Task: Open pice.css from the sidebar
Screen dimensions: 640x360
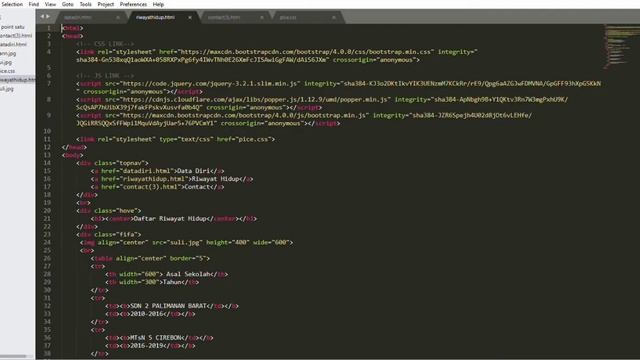Action: click(x=7, y=71)
